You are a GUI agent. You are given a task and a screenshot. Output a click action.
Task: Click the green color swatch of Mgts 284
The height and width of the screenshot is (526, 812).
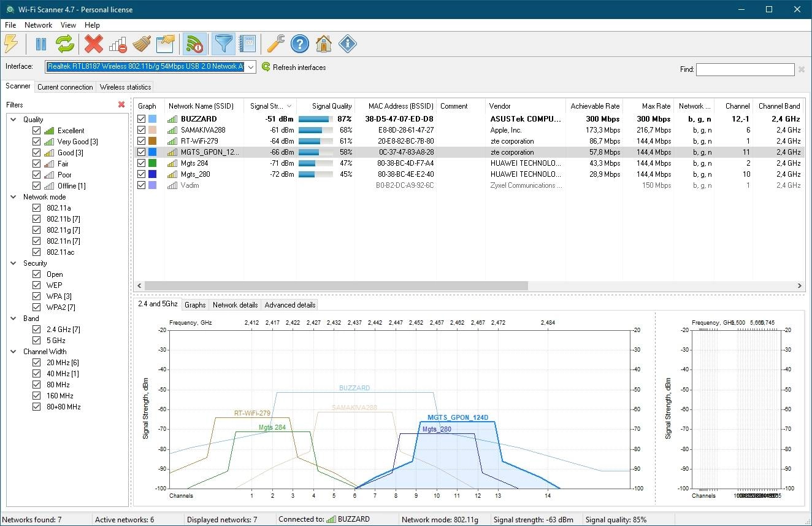coord(153,163)
